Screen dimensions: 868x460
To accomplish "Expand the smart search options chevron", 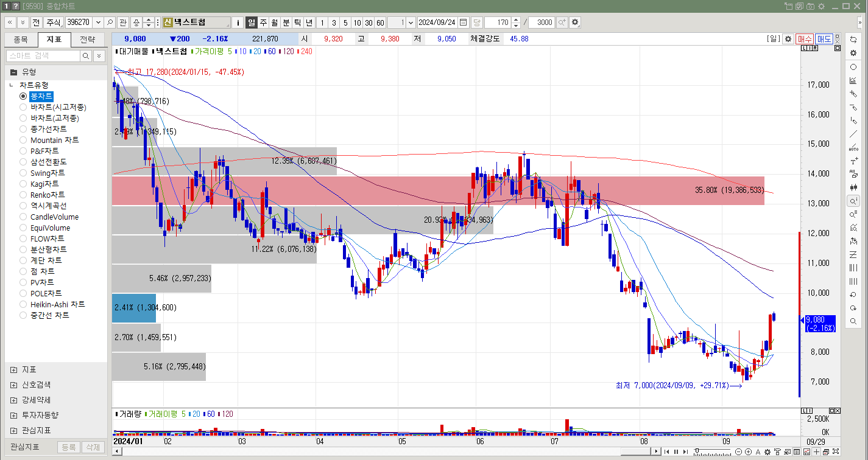I will [99, 56].
